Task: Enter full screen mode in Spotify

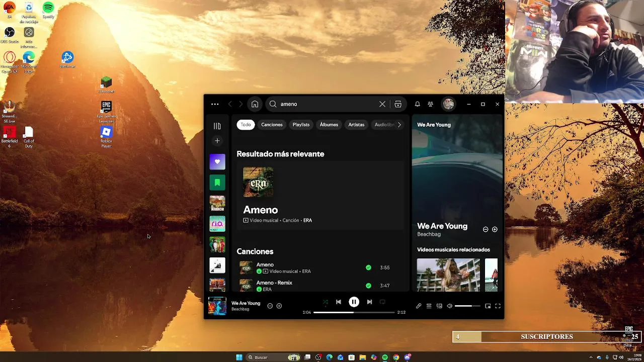Action: [498, 306]
